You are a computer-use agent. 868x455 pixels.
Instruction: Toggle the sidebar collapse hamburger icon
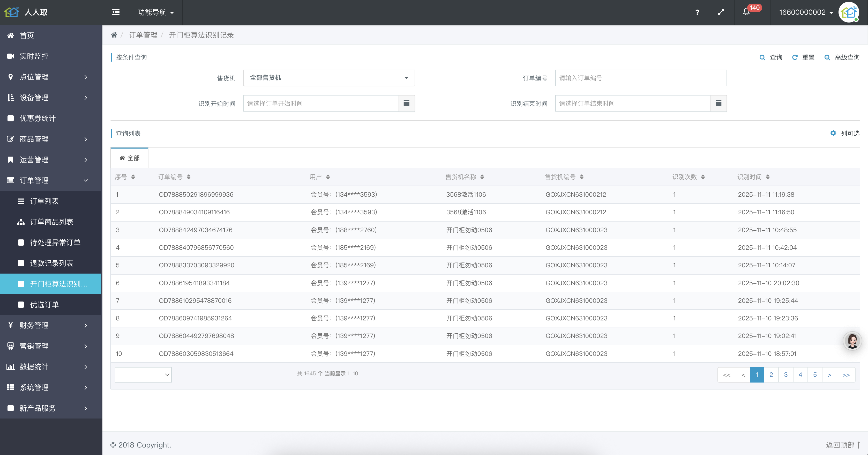pos(116,12)
